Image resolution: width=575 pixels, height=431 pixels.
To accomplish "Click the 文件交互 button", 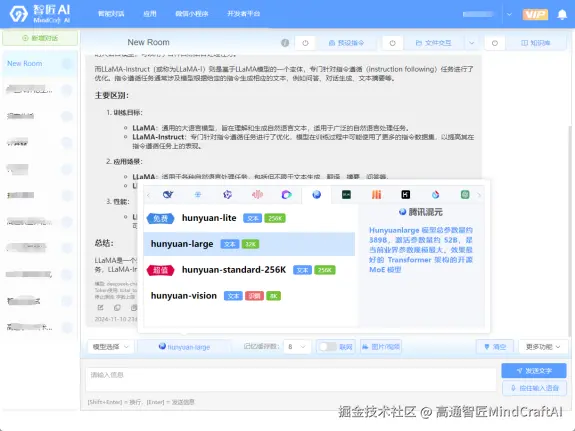I will (x=433, y=43).
